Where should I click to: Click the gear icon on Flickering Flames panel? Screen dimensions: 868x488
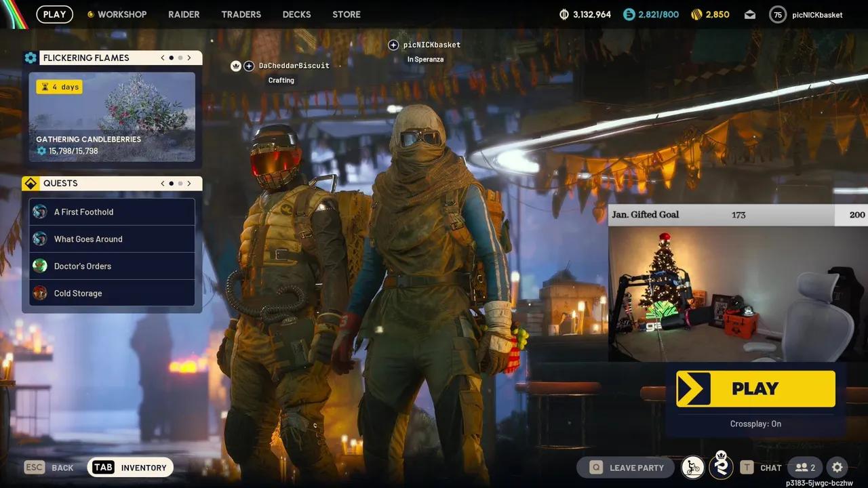coord(31,58)
